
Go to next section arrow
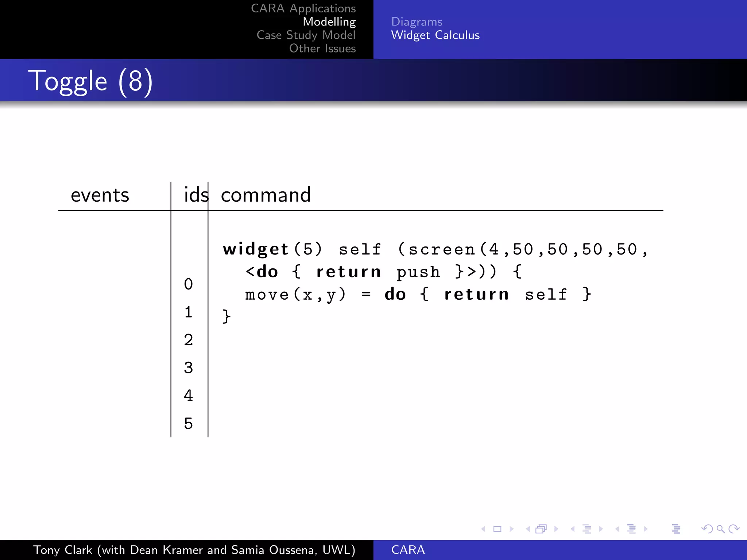pyautogui.click(x=646, y=529)
